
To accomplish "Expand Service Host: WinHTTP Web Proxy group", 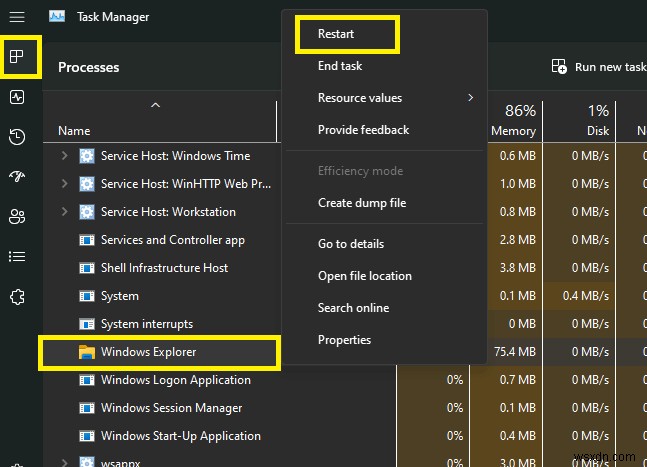I will point(65,184).
